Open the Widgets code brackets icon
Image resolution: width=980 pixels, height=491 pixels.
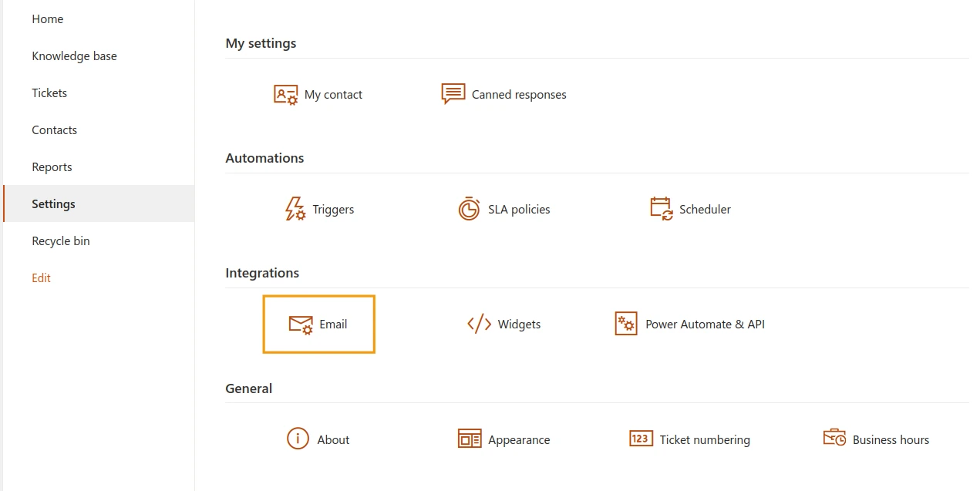[x=479, y=325]
